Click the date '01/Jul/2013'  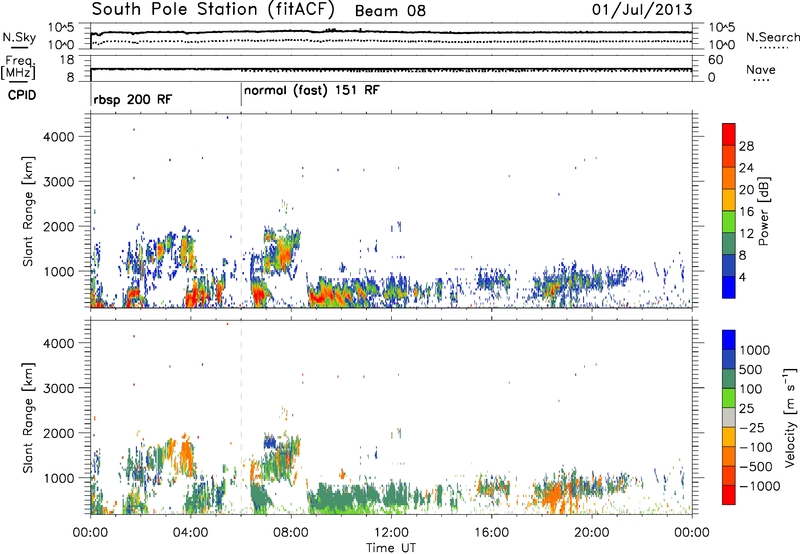(x=642, y=10)
